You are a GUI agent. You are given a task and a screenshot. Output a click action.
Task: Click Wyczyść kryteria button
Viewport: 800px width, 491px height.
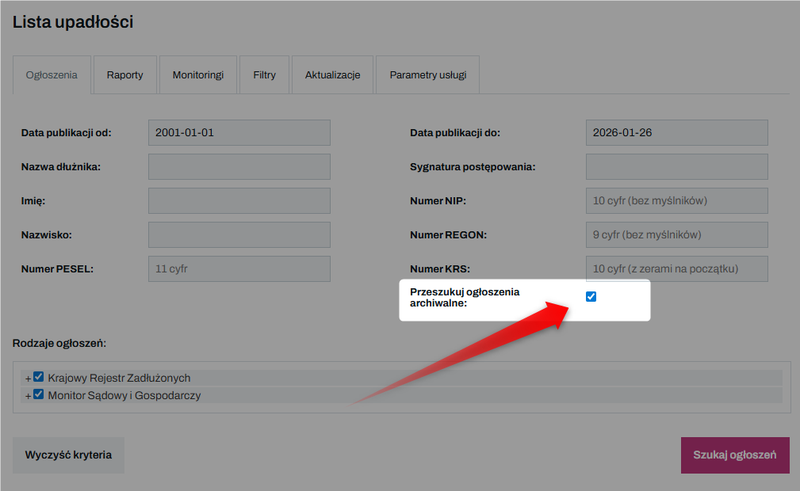(68, 455)
